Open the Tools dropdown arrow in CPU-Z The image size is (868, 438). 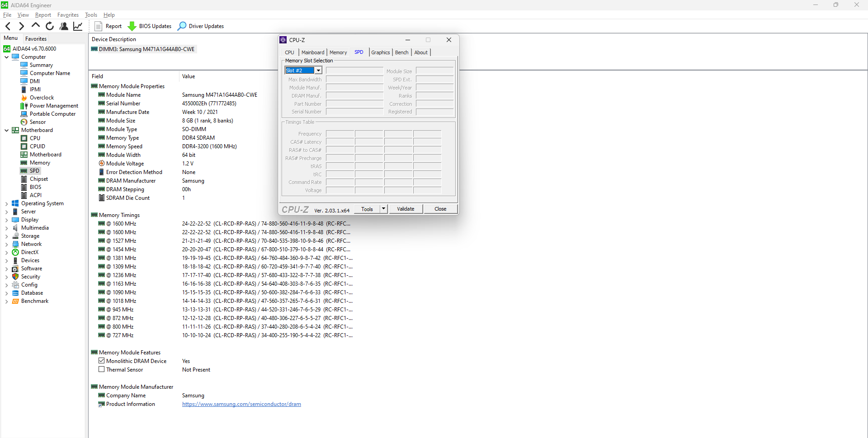point(384,209)
